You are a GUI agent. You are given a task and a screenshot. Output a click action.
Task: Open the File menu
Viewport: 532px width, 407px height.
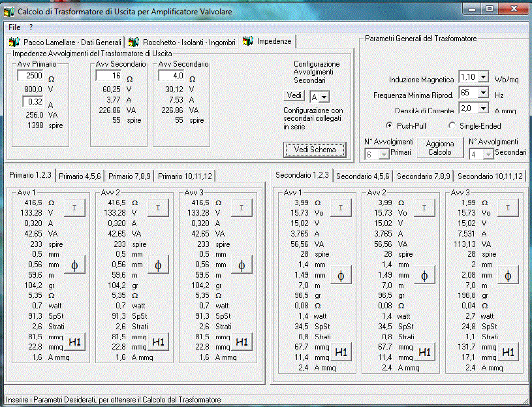tap(14, 27)
